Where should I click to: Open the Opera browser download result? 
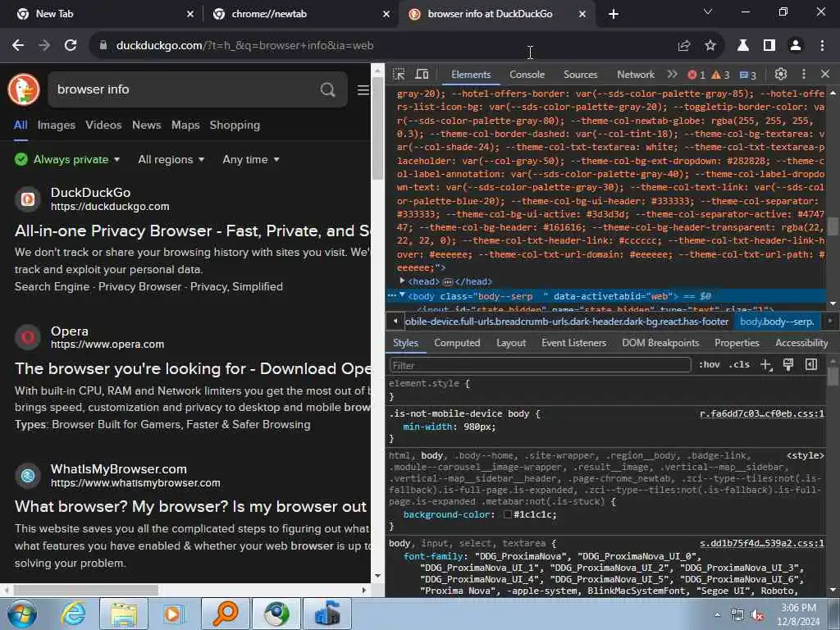[192, 368]
